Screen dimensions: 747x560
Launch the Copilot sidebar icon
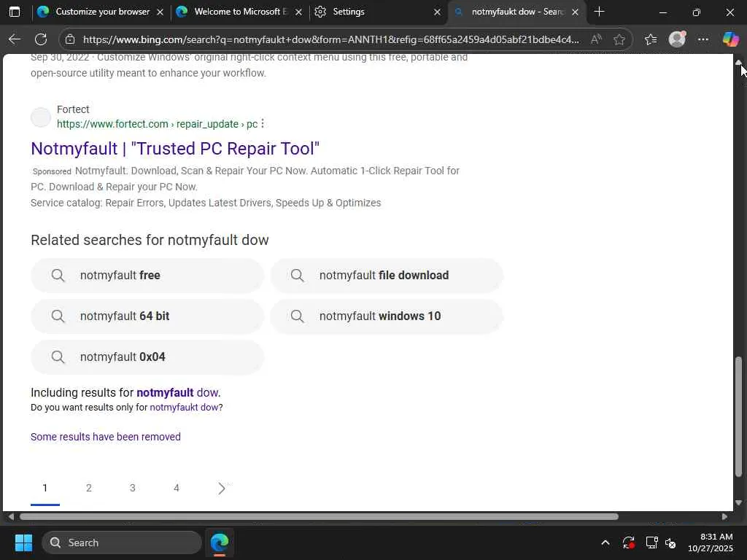tap(729, 39)
